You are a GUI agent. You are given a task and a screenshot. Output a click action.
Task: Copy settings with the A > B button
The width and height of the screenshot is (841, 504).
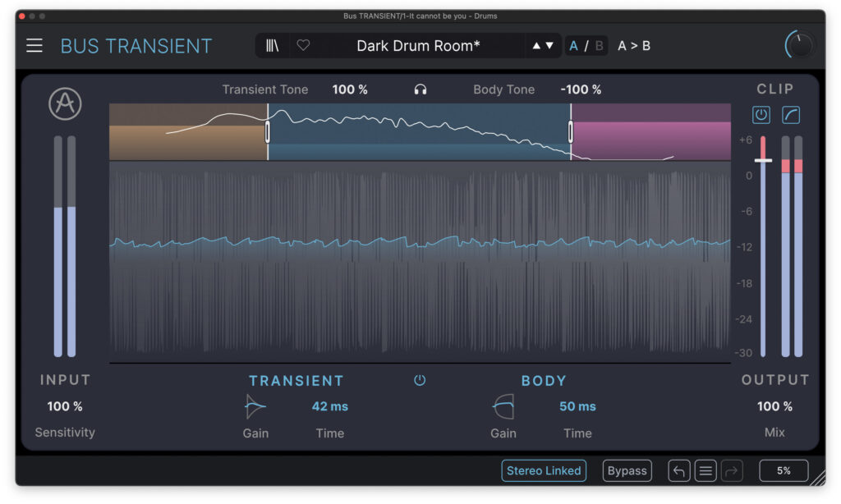click(634, 46)
